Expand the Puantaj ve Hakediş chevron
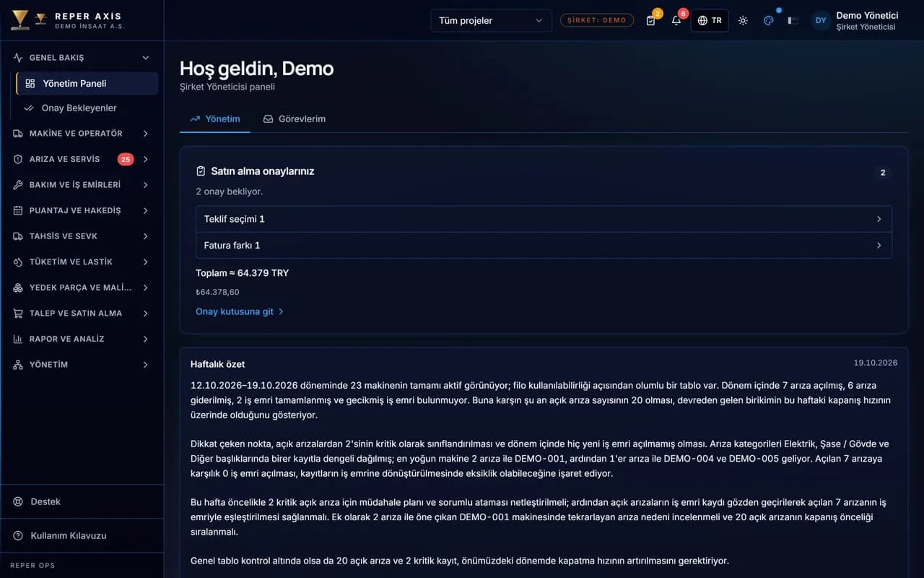 pos(146,210)
